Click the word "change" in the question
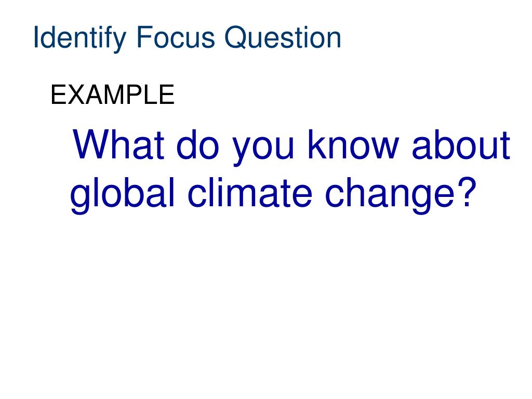The width and height of the screenshot is (532, 399). click(x=390, y=195)
